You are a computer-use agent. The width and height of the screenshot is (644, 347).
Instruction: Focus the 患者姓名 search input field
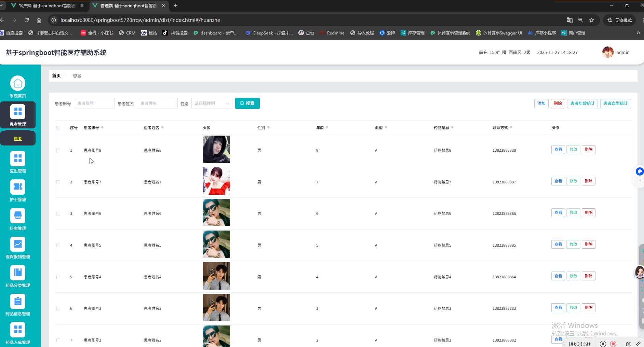pos(157,103)
